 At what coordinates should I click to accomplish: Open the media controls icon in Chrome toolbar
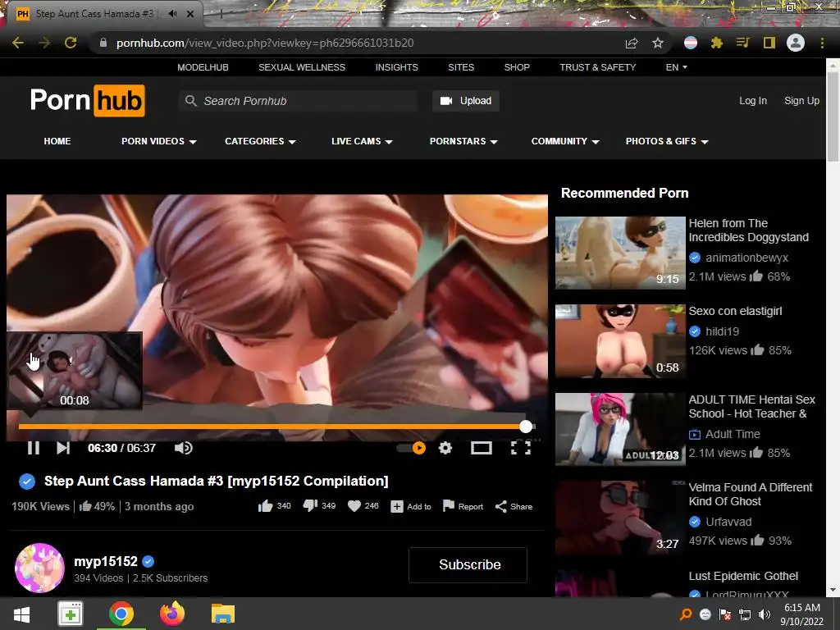pyautogui.click(x=742, y=43)
